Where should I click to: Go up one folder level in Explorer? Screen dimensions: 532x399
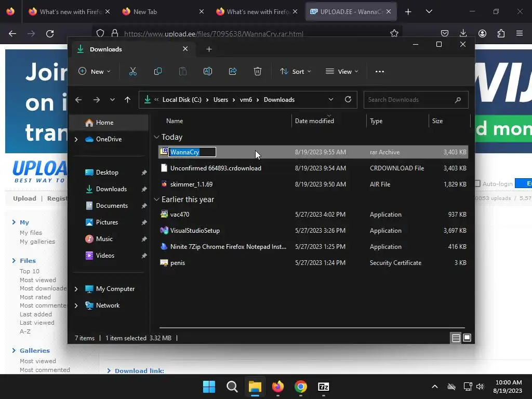coord(128,100)
